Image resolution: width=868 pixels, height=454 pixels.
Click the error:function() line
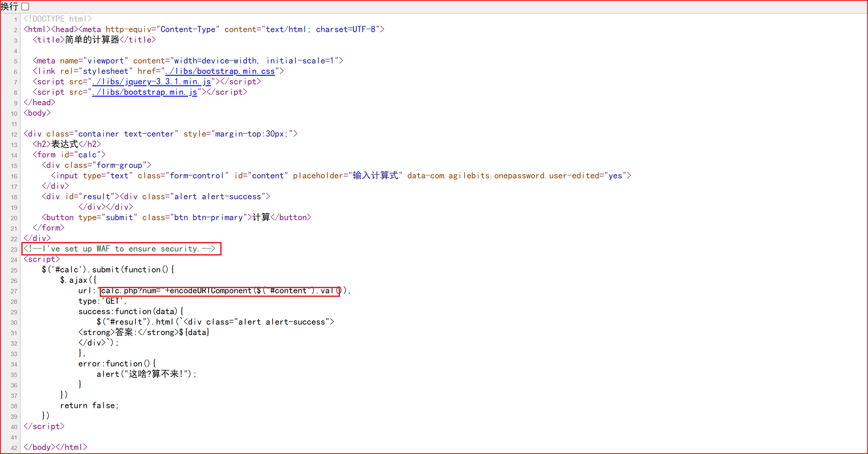(117, 363)
